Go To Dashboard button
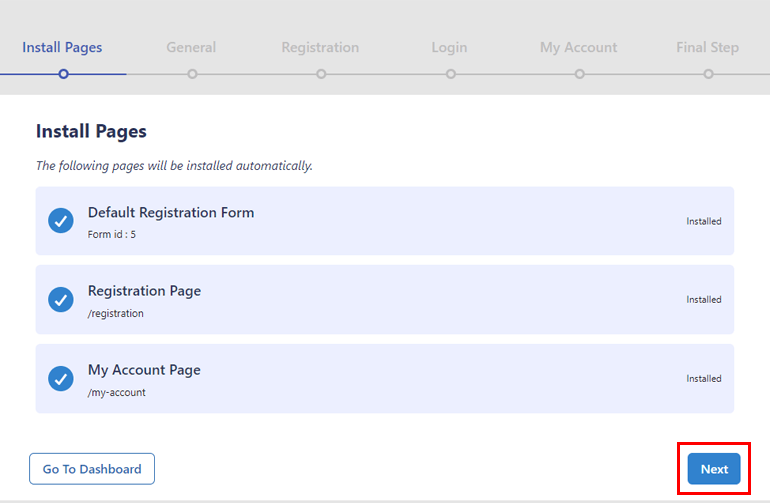Screen dimensions: 770x503 point(92,469)
